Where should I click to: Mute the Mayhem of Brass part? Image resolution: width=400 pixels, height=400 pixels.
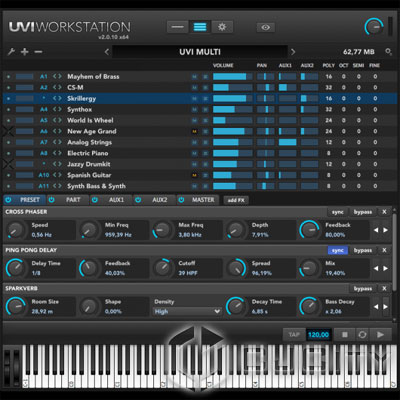click(194, 77)
